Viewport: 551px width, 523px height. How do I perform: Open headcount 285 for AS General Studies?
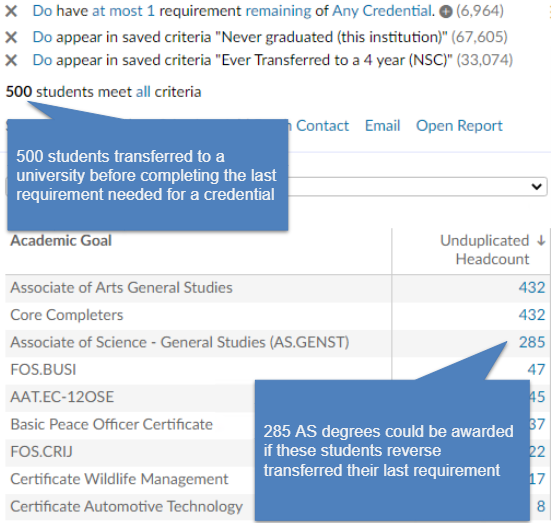click(532, 343)
